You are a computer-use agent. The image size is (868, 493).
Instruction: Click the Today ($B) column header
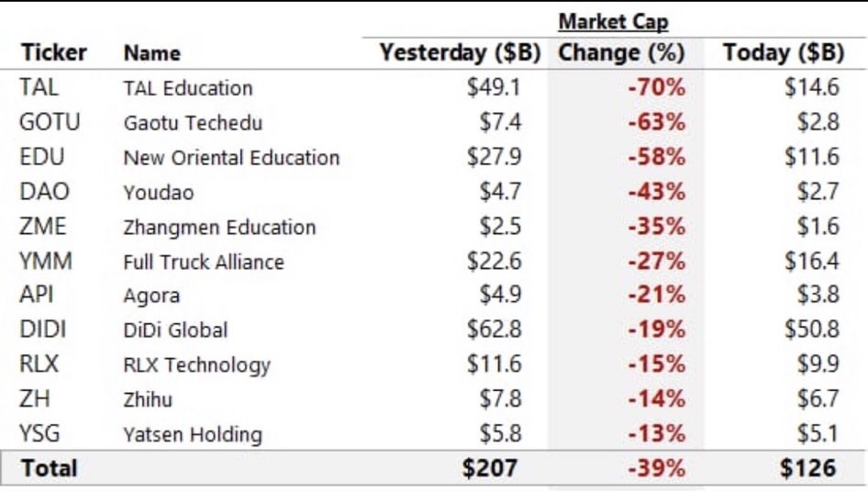tap(784, 53)
